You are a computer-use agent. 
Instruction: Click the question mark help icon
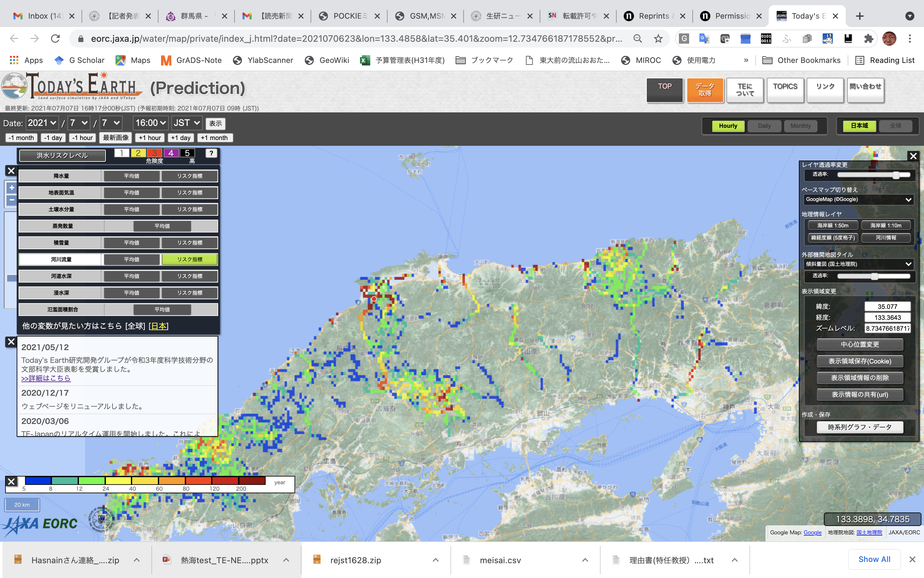(211, 153)
